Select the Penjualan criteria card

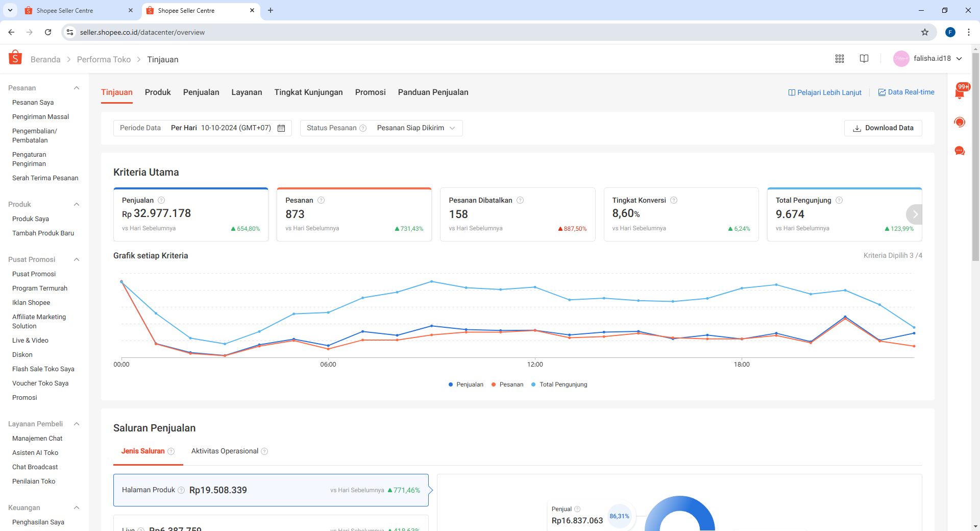tap(191, 214)
